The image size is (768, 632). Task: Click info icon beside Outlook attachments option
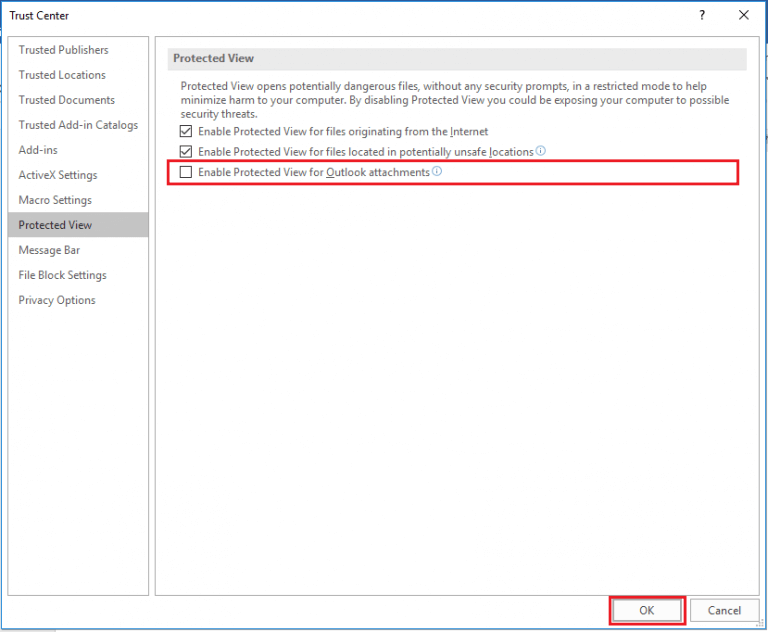[436, 171]
